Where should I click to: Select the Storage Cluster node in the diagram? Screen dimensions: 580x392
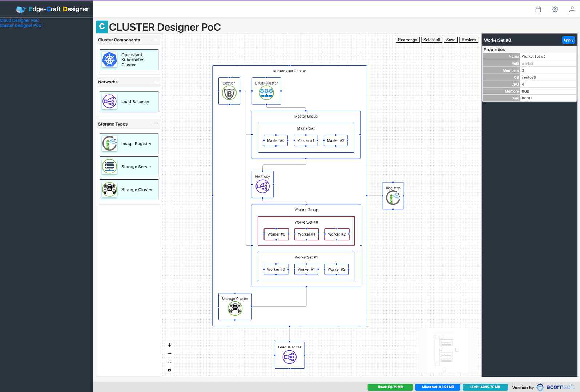coord(235,307)
